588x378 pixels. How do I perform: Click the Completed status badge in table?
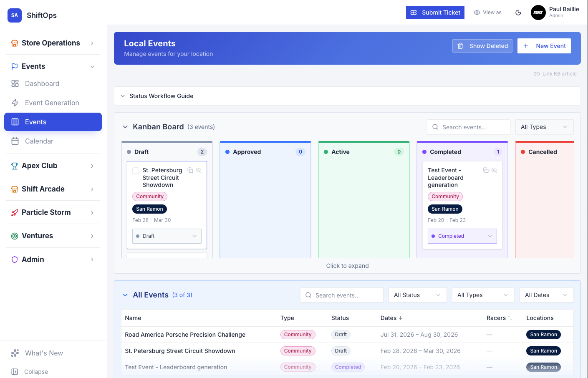348,367
